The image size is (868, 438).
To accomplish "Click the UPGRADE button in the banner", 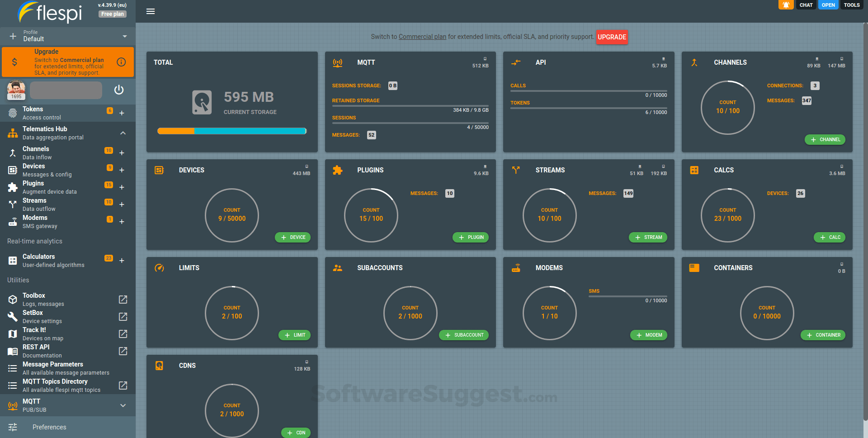I will (612, 37).
